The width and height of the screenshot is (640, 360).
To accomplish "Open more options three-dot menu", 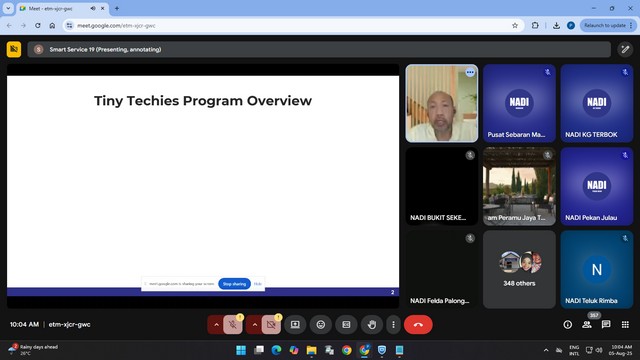I will 393,325.
